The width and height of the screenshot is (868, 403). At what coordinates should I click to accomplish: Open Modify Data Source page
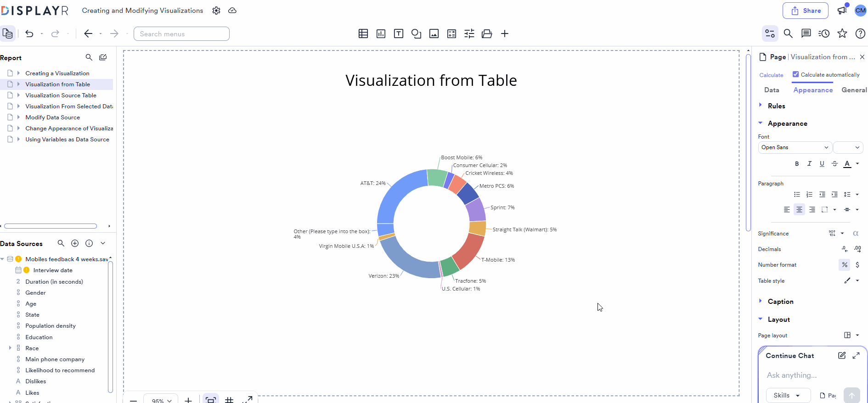[x=52, y=117]
